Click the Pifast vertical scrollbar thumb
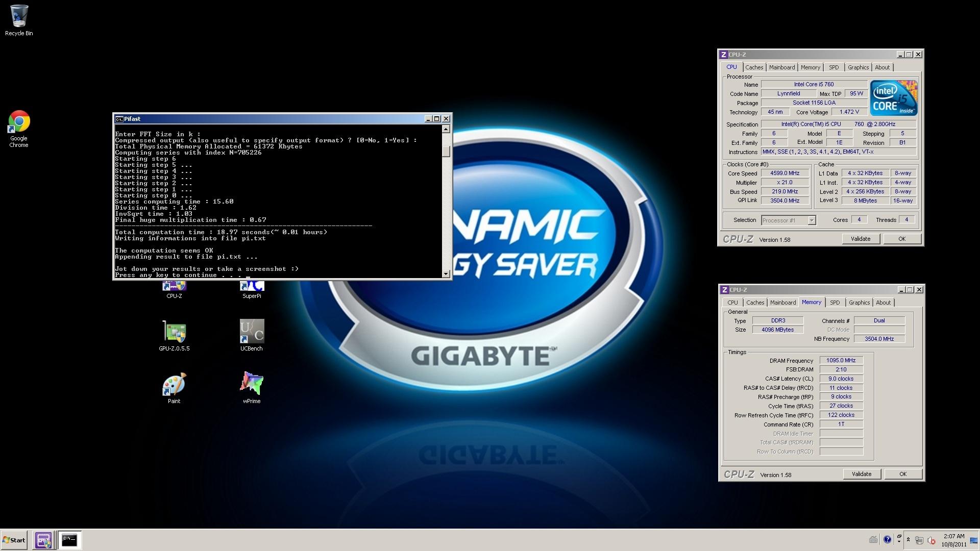This screenshot has height=551, width=980. point(446,152)
